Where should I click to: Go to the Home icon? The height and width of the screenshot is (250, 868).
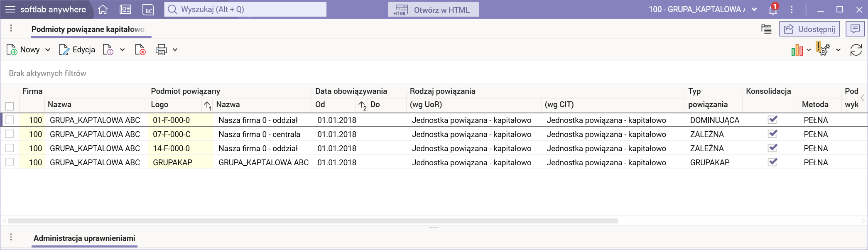[103, 9]
